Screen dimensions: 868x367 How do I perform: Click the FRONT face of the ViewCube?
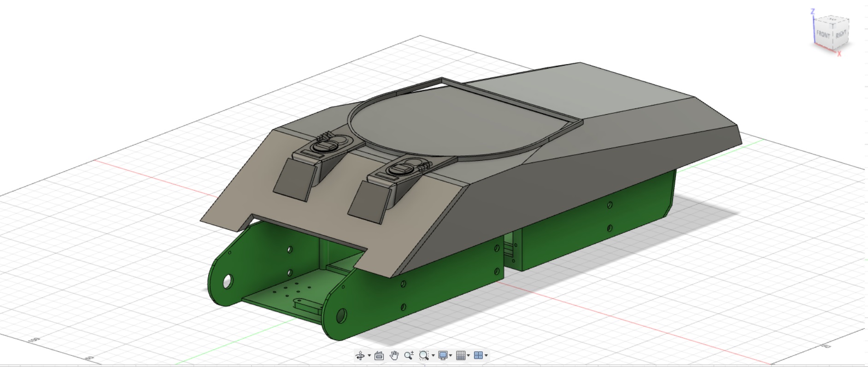click(x=823, y=35)
